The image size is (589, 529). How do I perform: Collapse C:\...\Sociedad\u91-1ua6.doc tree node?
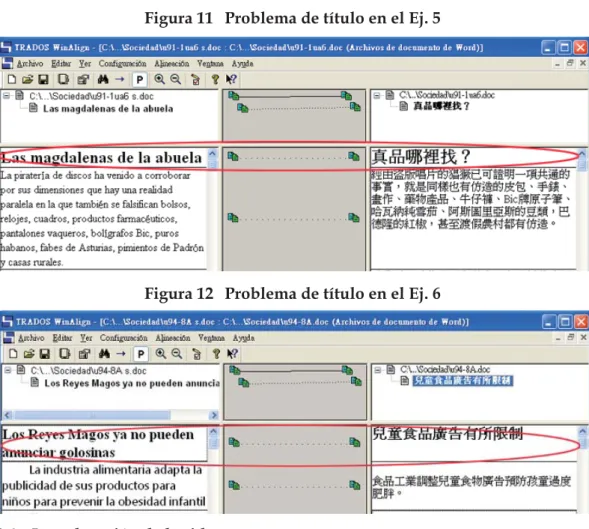[376, 95]
